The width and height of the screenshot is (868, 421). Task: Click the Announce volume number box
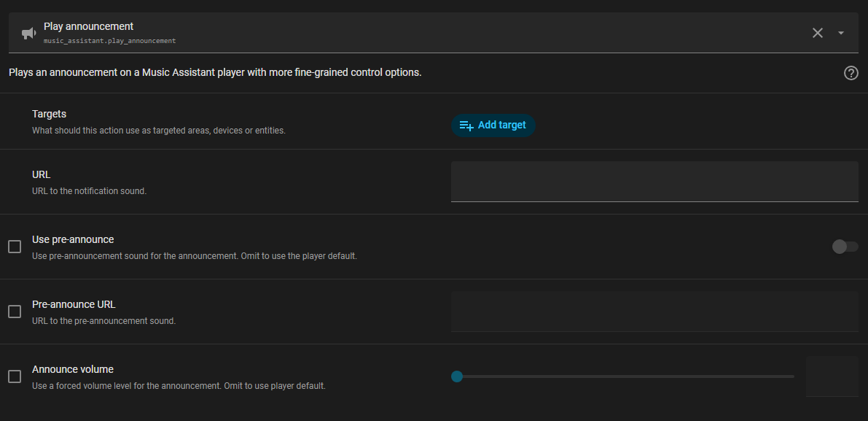tap(832, 376)
